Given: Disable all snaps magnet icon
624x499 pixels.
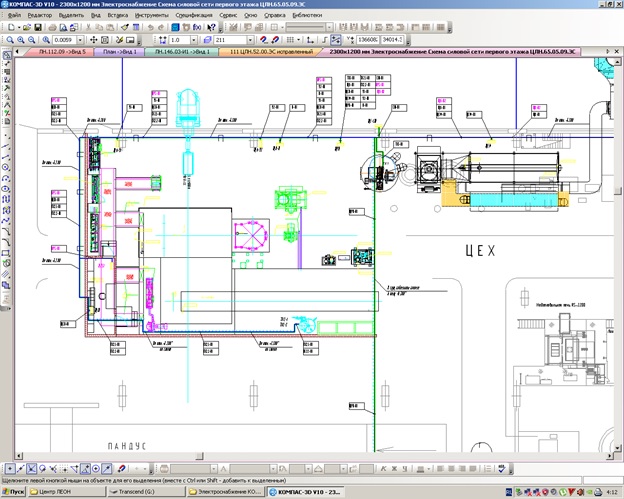Looking at the screenshot, I should 275,40.
